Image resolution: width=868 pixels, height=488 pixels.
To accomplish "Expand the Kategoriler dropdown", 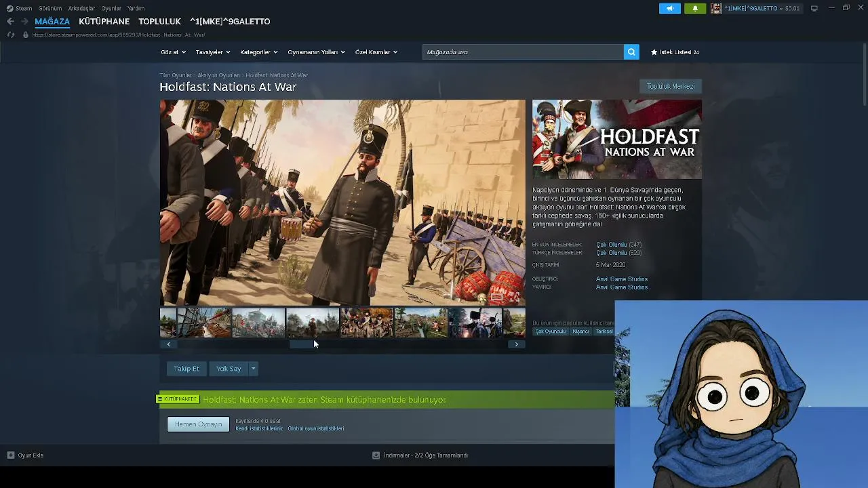I will pos(259,52).
